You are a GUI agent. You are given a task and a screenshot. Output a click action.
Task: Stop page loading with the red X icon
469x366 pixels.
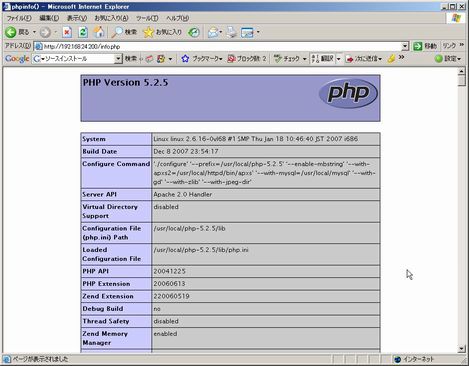[x=67, y=32]
